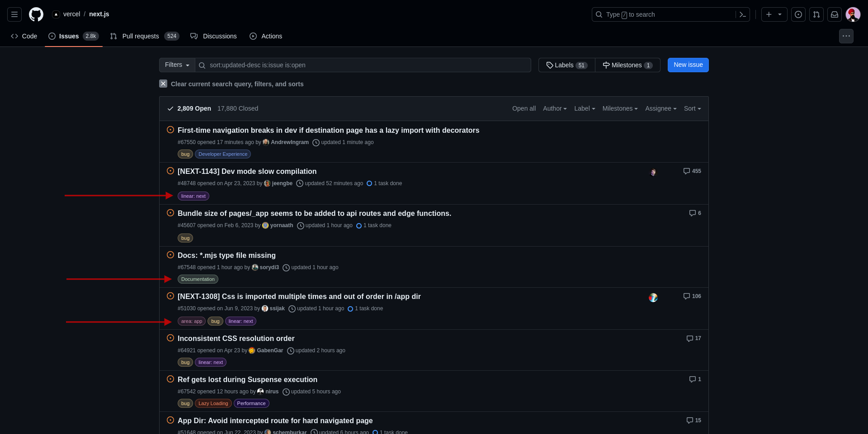The width and height of the screenshot is (868, 434).
Task: Click open-issue icon beside Docs mjs issue
Action: (170, 255)
